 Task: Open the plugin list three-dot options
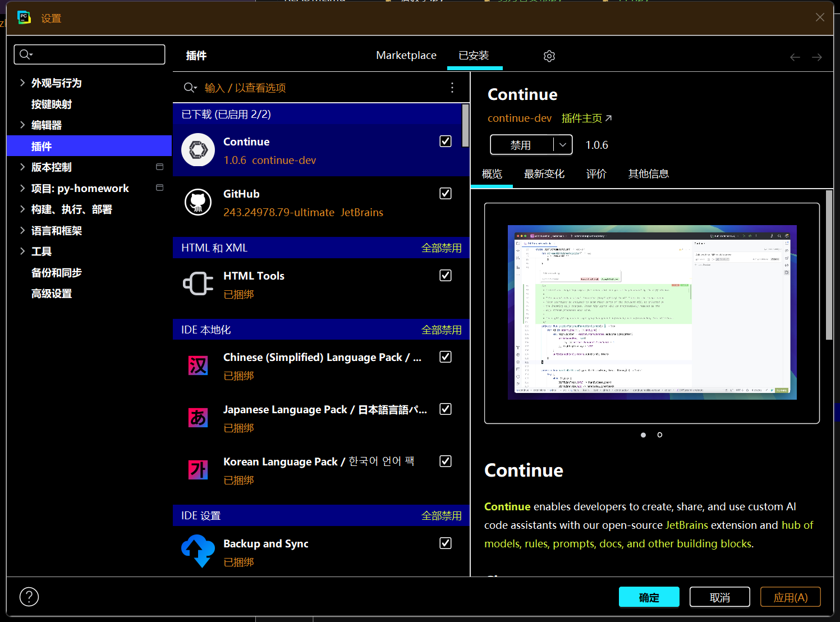pos(452,88)
